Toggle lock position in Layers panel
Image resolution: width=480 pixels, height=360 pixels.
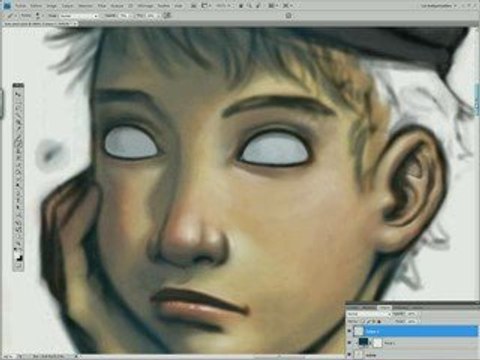coord(374,321)
